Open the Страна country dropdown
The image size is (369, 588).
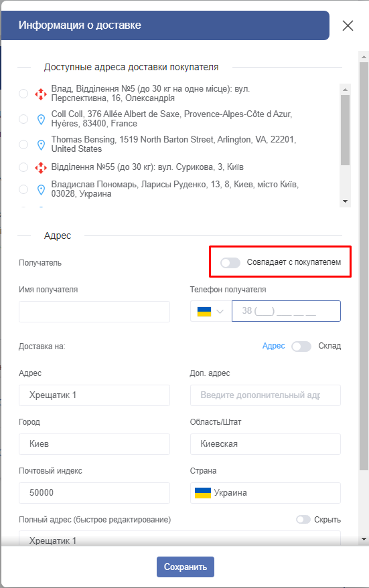[x=265, y=493]
